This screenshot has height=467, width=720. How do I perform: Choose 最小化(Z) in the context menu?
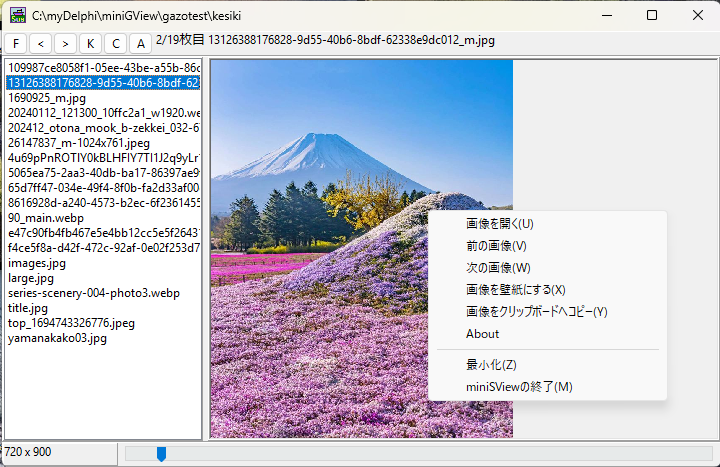pyautogui.click(x=491, y=365)
